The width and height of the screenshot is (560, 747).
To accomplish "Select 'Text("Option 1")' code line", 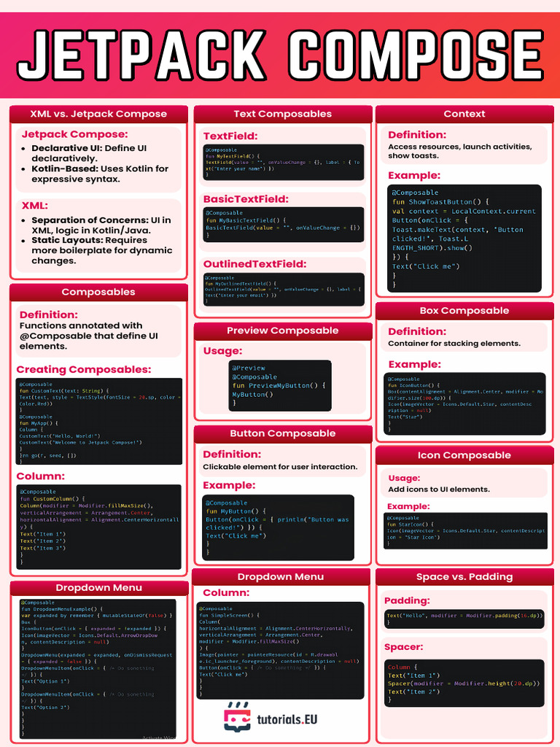I will pyautogui.click(x=45, y=681).
